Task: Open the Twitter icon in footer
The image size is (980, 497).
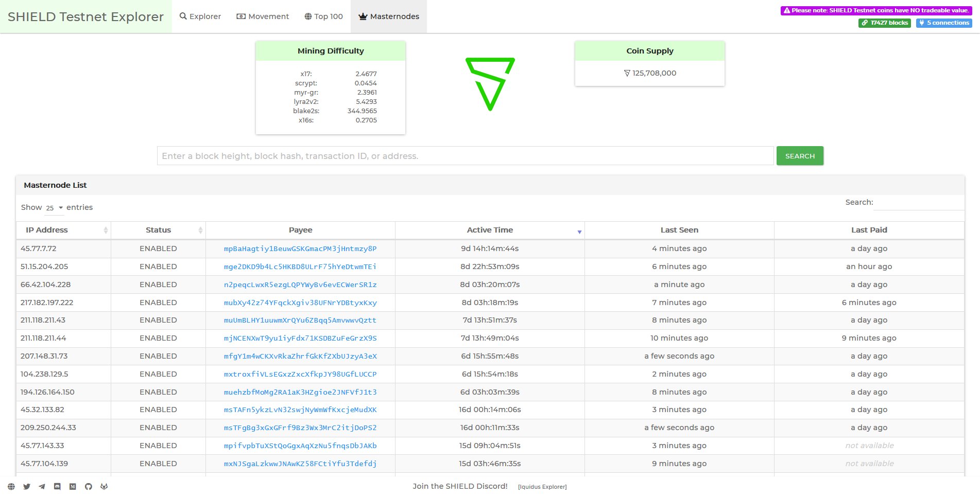Action: tap(27, 486)
